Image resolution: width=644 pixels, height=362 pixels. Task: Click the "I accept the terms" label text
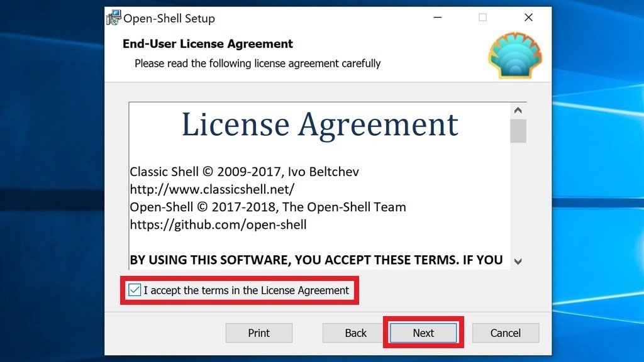tap(246, 290)
